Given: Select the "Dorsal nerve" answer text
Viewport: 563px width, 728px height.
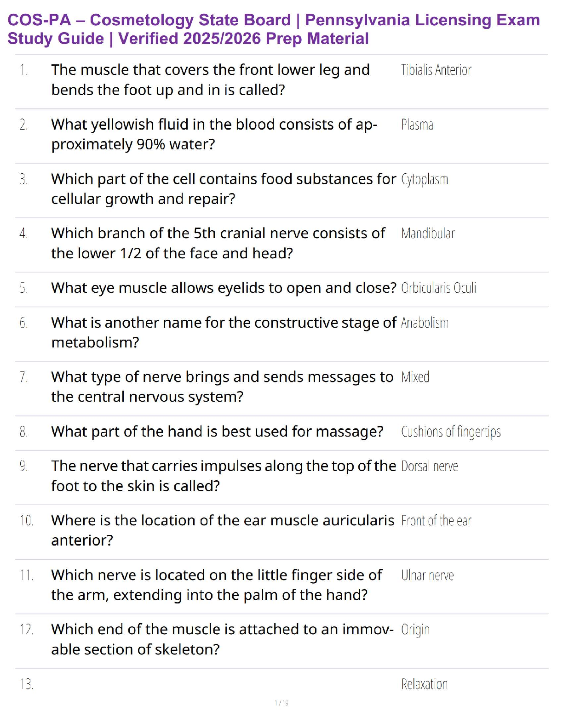Looking at the screenshot, I should 430,466.
